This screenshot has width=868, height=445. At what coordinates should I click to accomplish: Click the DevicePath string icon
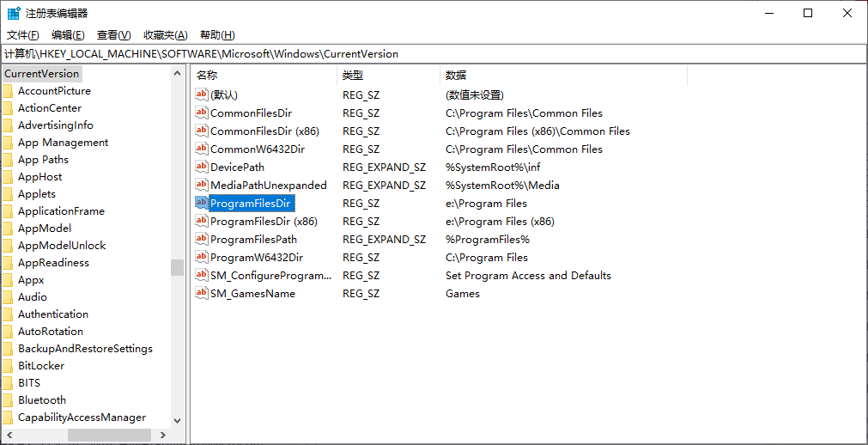coord(202,167)
